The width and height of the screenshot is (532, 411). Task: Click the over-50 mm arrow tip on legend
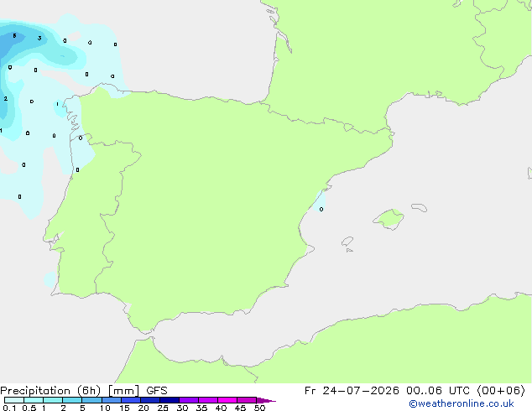click(266, 400)
